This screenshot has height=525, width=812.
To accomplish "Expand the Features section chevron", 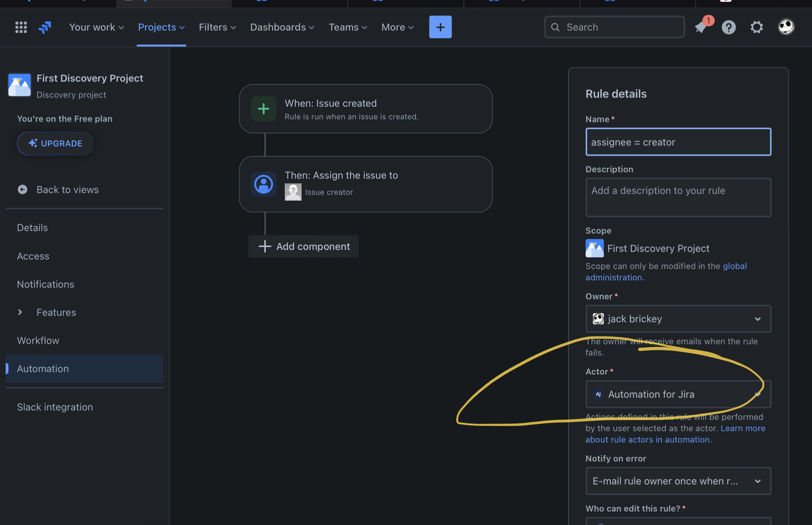I will click(x=20, y=312).
